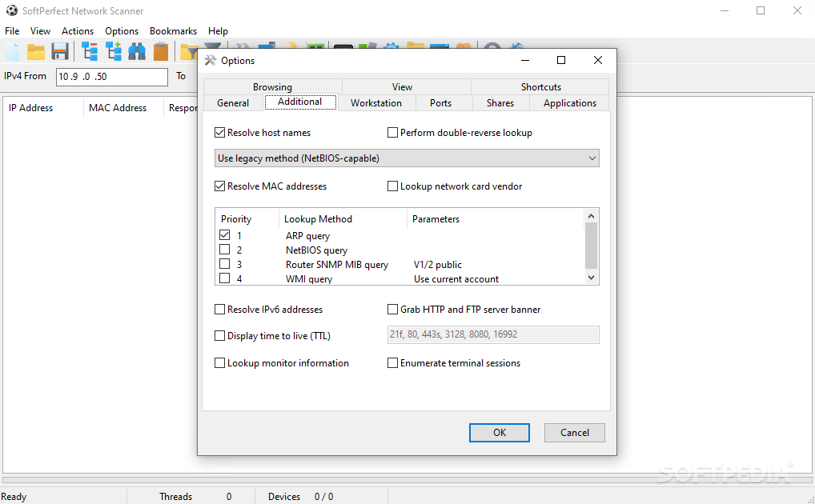Enable Lookup monitor information
Image resolution: width=815 pixels, height=504 pixels.
220,362
